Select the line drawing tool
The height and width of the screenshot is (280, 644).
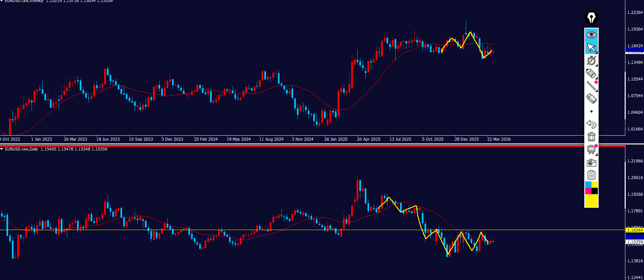591,86
